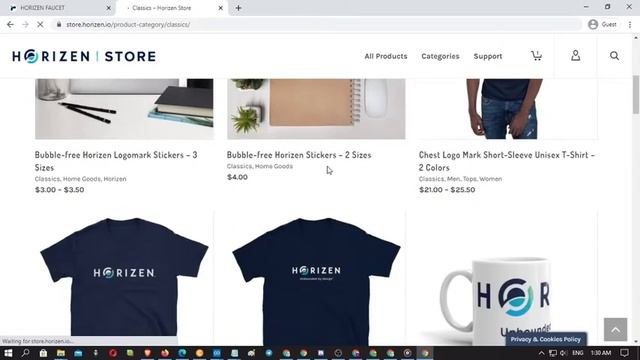Select the Classics – Horizen Store tab
Screen dimensions: 640x360
coord(171,8)
